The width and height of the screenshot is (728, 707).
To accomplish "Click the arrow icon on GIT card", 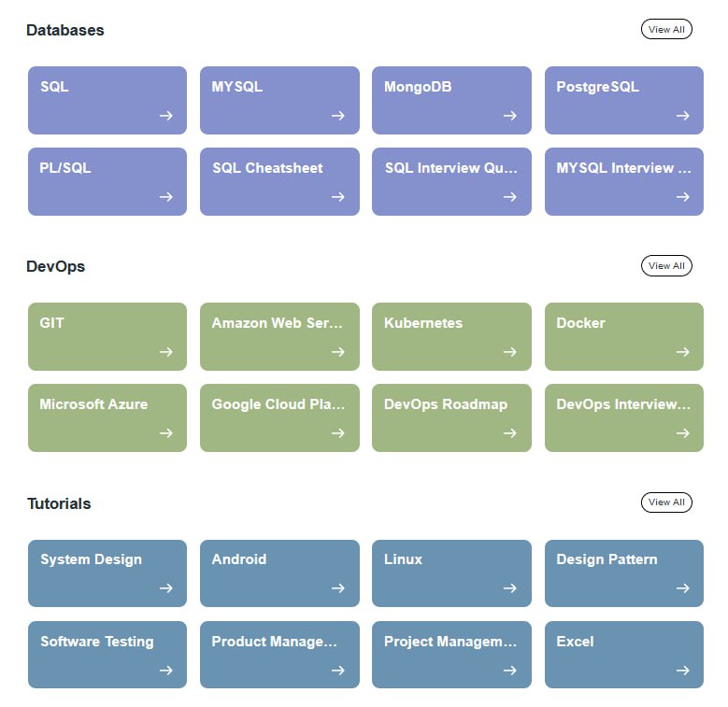I will pos(165,352).
